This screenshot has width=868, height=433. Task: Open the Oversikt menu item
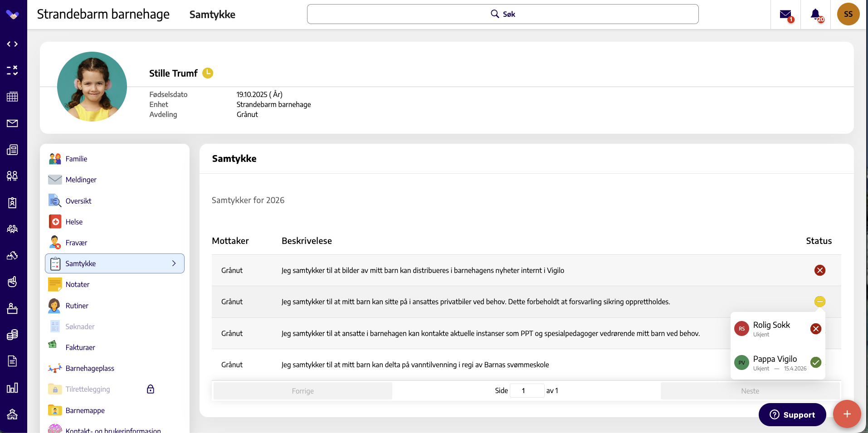coord(115,201)
